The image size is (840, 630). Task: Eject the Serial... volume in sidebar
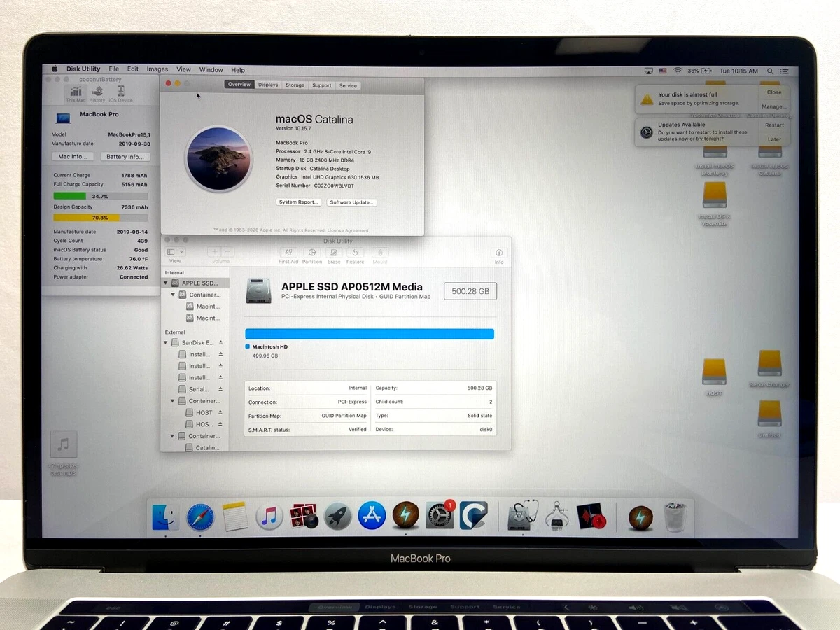[220, 389]
